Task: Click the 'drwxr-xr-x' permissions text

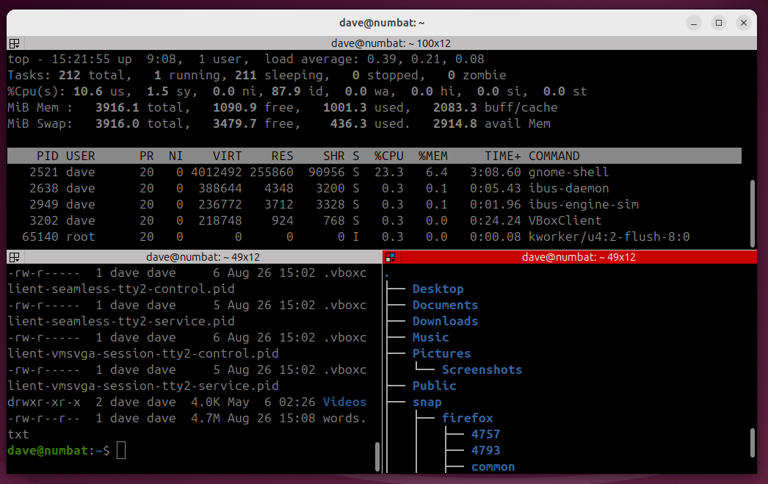Action: click(44, 402)
